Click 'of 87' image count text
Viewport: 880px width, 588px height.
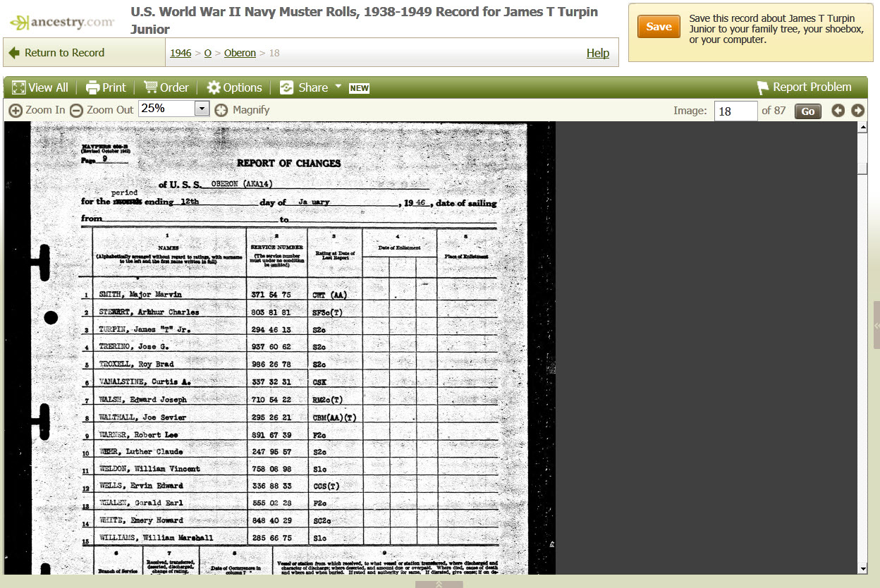pyautogui.click(x=774, y=111)
